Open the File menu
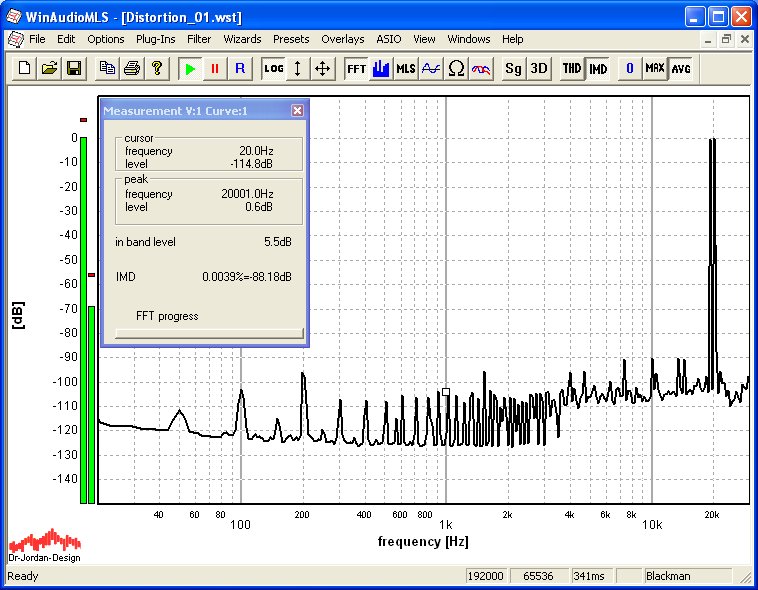Screen dimensions: 758x590 point(37,39)
